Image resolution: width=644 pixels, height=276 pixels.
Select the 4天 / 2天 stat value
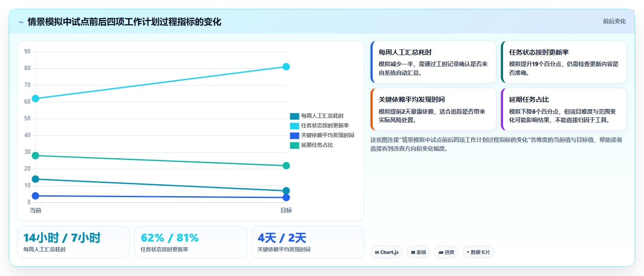[282, 238]
